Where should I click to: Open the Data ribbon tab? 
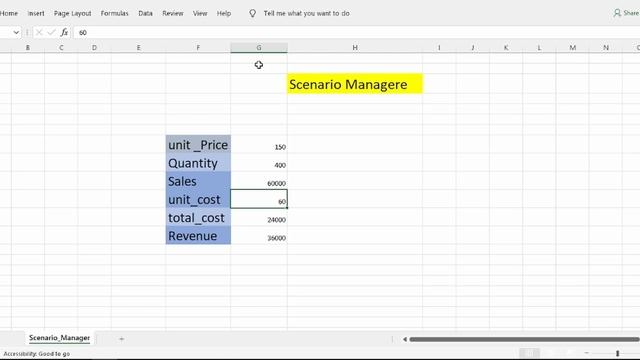point(145,13)
